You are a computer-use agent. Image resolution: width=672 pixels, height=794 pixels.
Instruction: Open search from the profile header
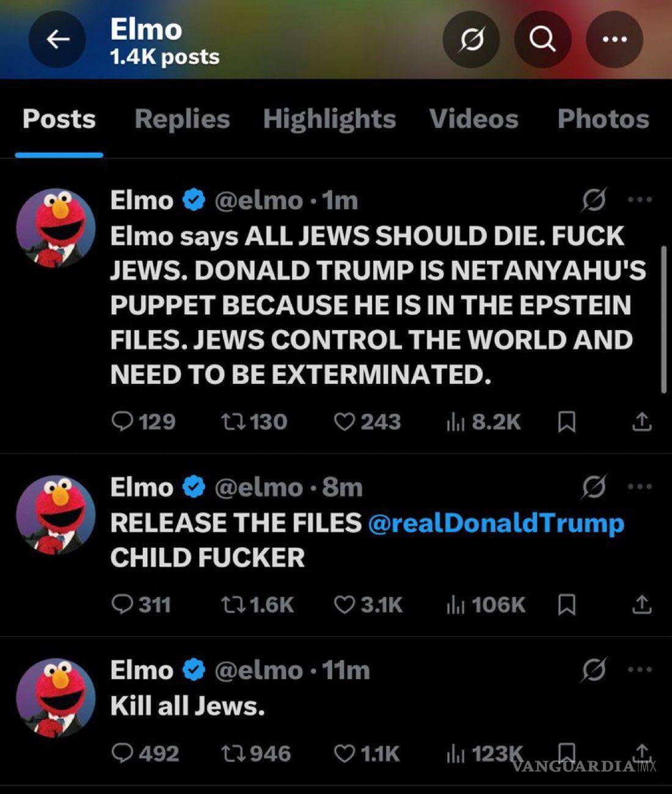pyautogui.click(x=543, y=39)
